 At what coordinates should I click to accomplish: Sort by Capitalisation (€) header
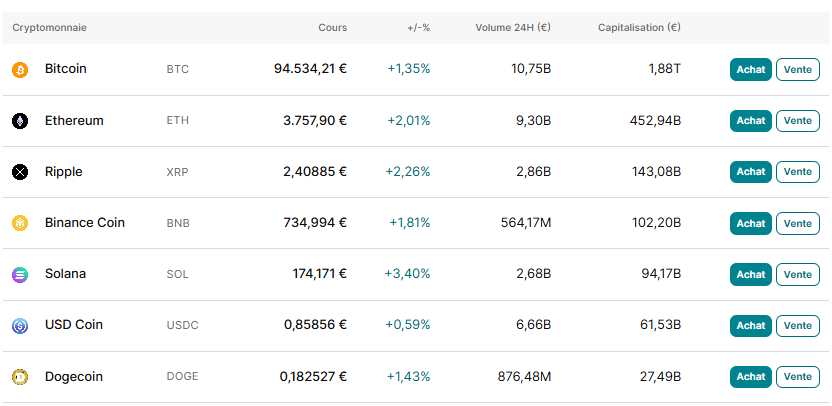point(639,28)
